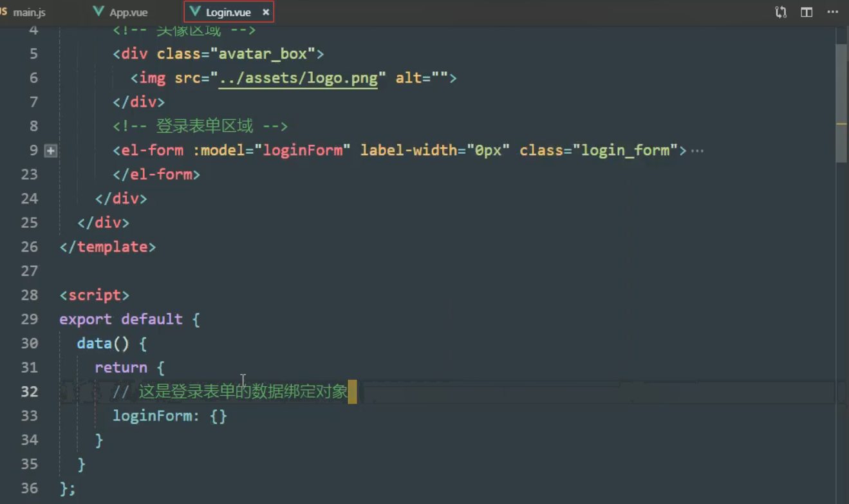Open the compare changes icon

tap(781, 12)
